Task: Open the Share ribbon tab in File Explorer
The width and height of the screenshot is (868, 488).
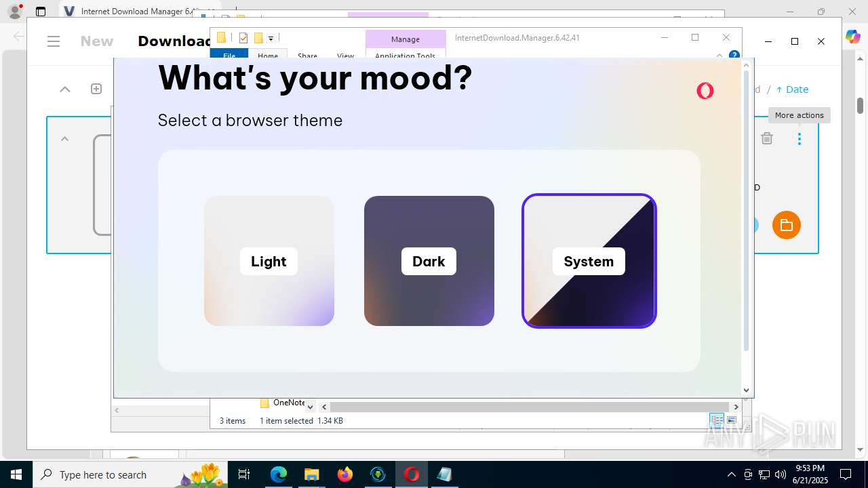Action: click(307, 56)
